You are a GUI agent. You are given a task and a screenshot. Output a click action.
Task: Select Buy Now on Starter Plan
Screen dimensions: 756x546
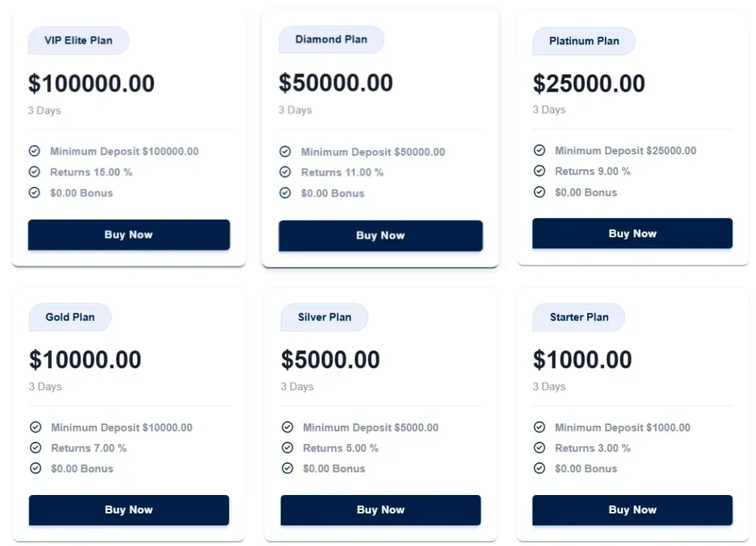(x=632, y=510)
